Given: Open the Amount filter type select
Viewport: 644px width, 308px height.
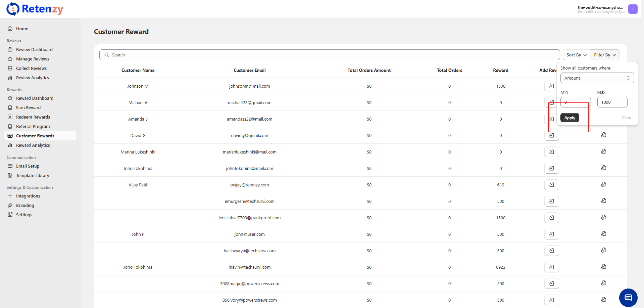Looking at the screenshot, I should pos(597,78).
